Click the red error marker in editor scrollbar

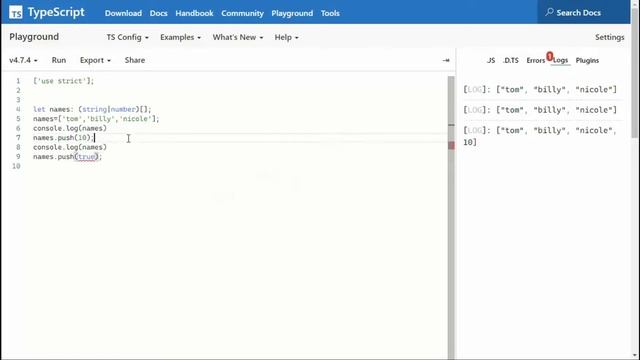point(451,145)
